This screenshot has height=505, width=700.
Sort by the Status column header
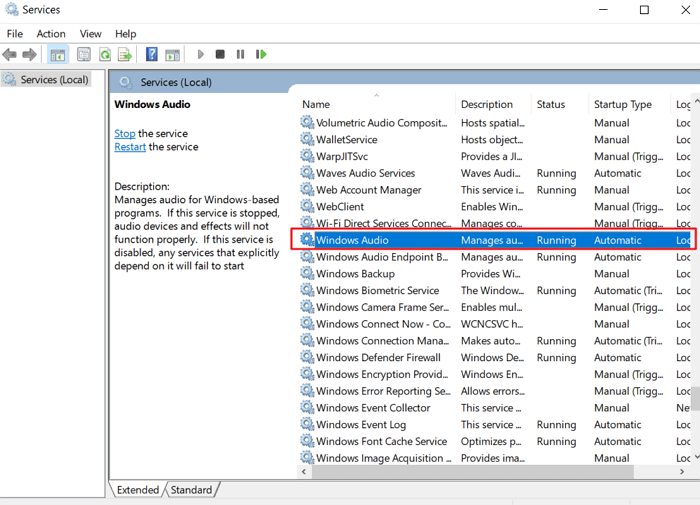tap(560, 104)
